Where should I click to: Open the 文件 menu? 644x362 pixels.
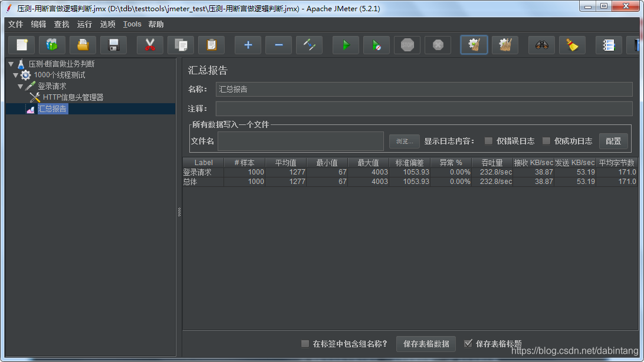(15, 24)
